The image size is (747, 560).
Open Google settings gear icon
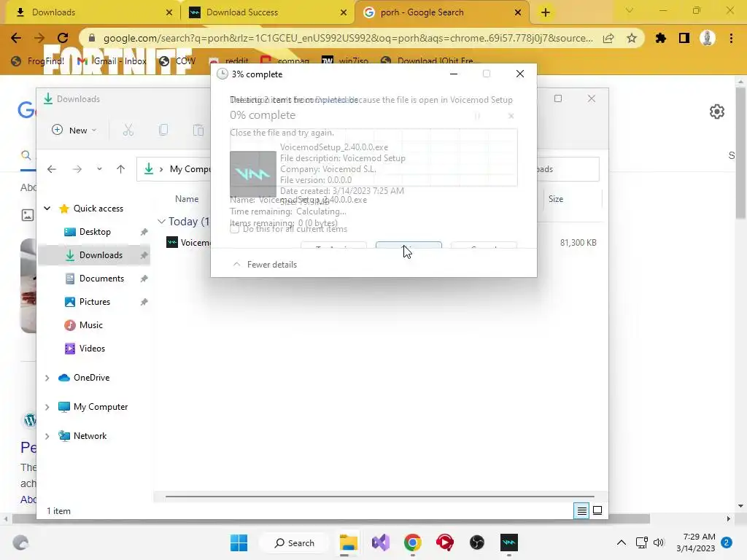[x=717, y=112]
